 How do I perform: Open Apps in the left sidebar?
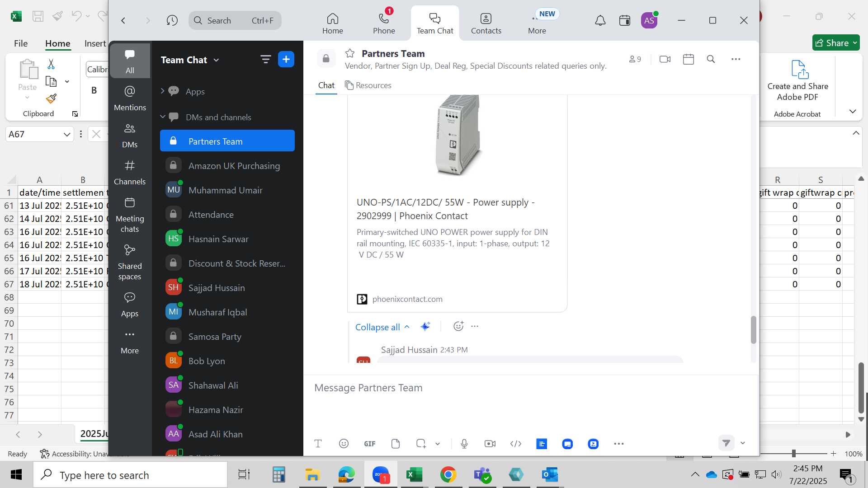pos(130,305)
